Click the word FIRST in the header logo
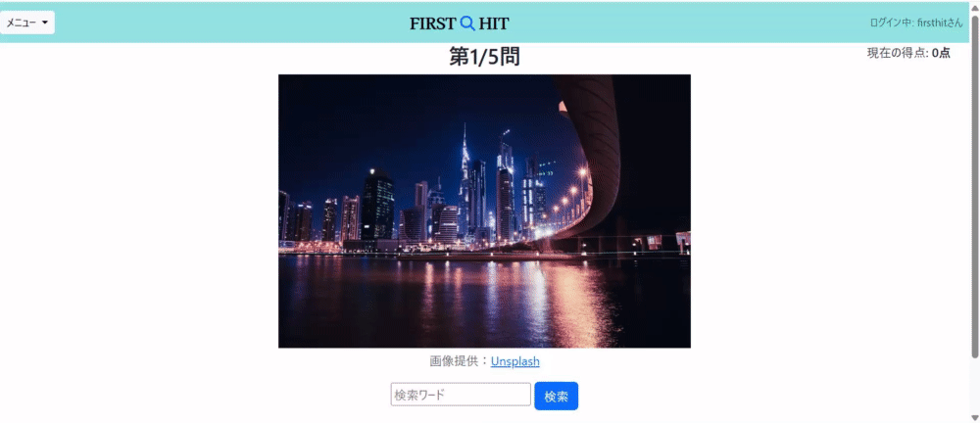The image size is (980, 423). click(x=432, y=23)
